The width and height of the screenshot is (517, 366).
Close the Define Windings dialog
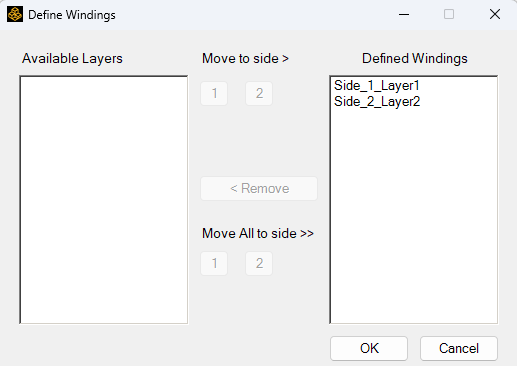point(495,14)
